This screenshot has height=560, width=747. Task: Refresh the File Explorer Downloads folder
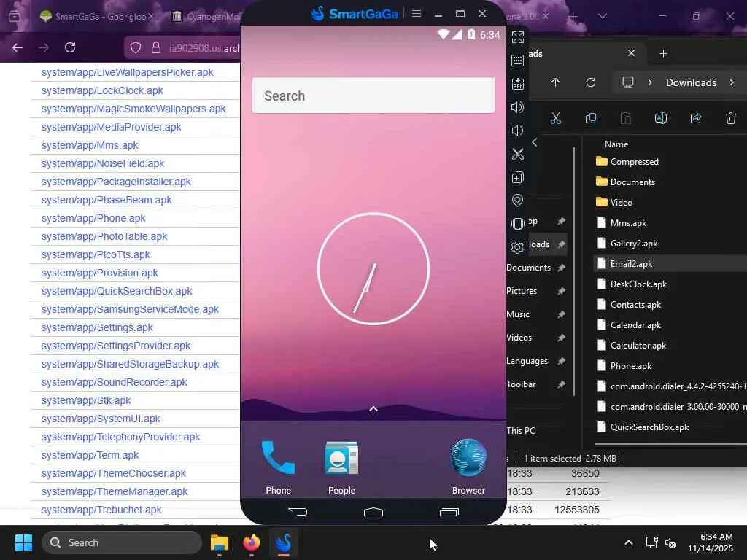coord(591,82)
